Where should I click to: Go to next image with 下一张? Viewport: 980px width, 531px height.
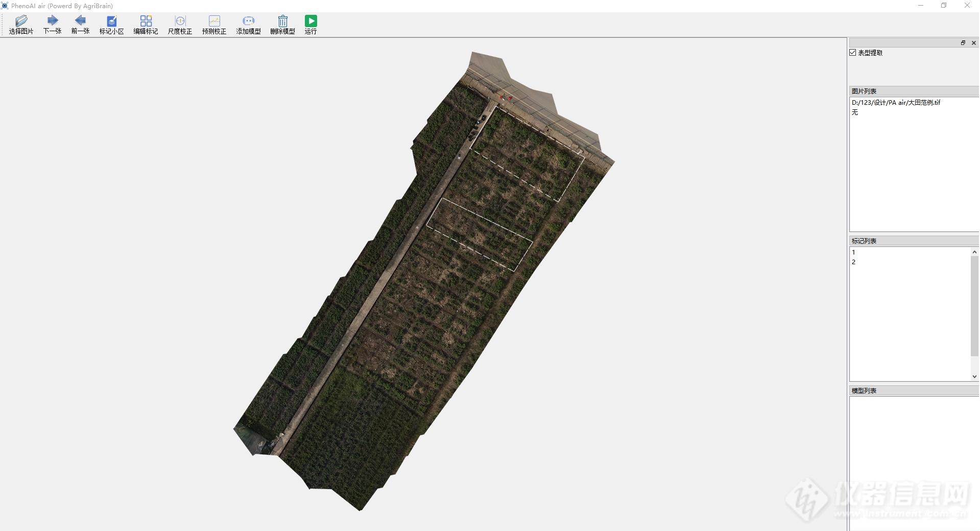pos(52,25)
